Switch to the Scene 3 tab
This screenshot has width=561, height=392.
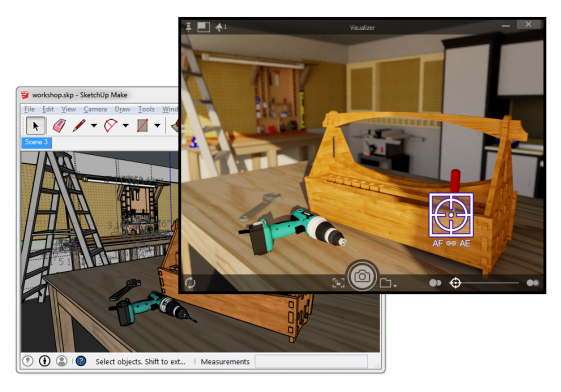tap(36, 142)
